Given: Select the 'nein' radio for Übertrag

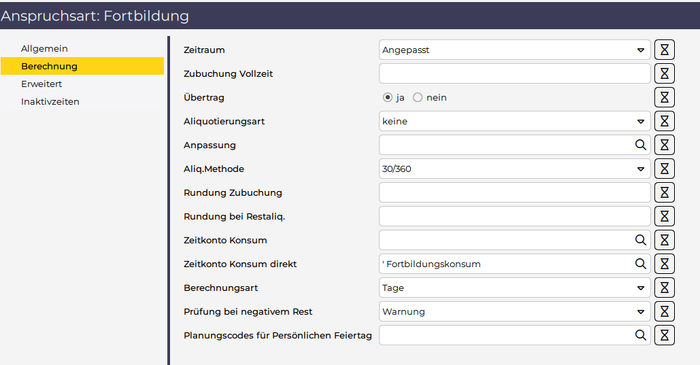Looking at the screenshot, I should (417, 97).
